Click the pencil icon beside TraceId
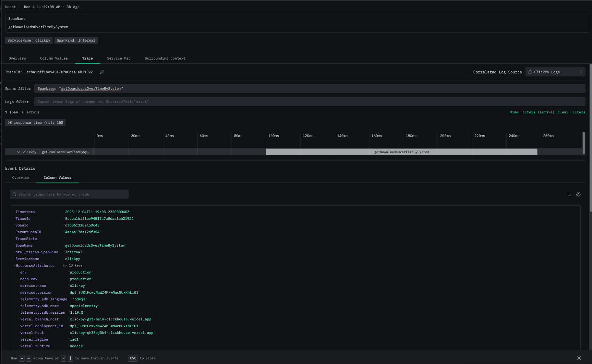The image size is (592, 364). pos(102,72)
